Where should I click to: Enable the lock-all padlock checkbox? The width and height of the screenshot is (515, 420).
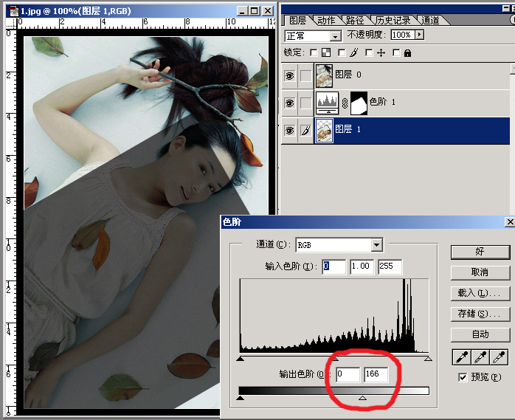396,53
